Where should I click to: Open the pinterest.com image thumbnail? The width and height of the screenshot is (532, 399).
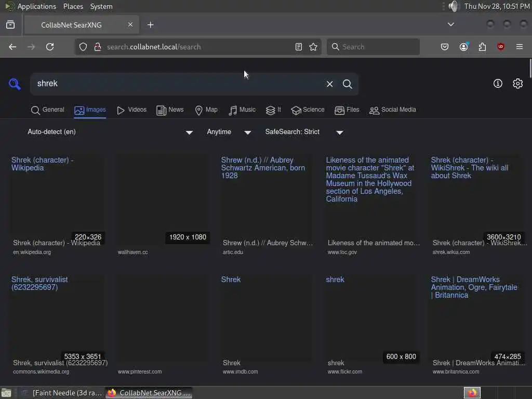point(162,318)
